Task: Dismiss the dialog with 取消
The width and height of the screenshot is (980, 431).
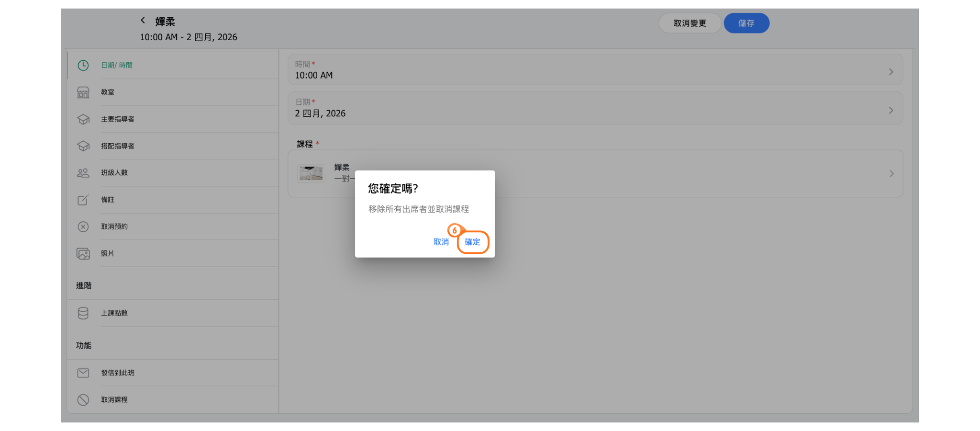Action: (441, 242)
